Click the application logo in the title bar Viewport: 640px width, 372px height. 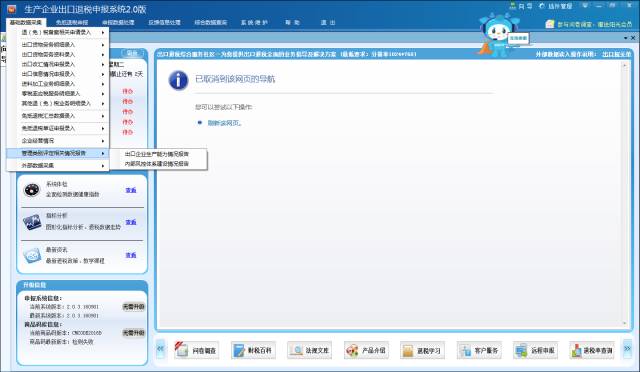[12, 9]
